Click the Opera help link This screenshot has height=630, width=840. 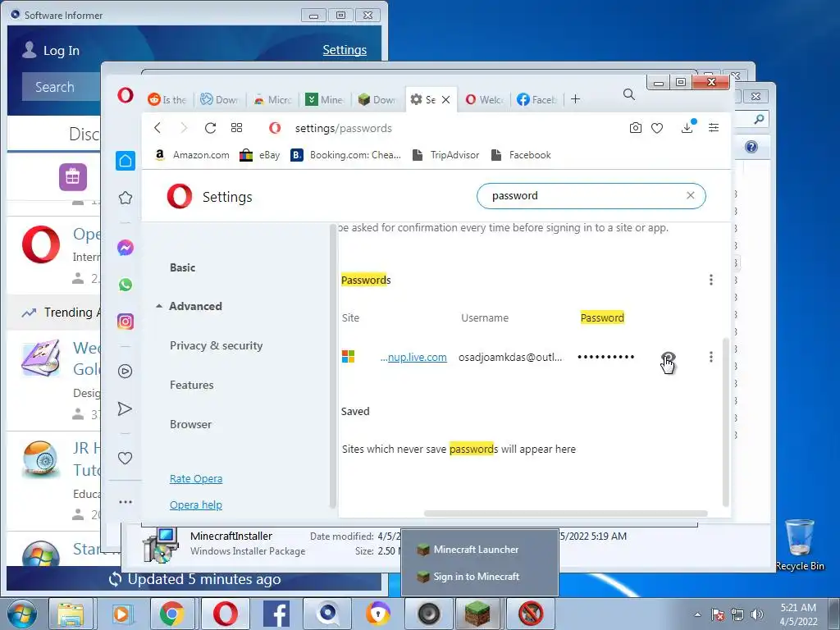coord(195,504)
